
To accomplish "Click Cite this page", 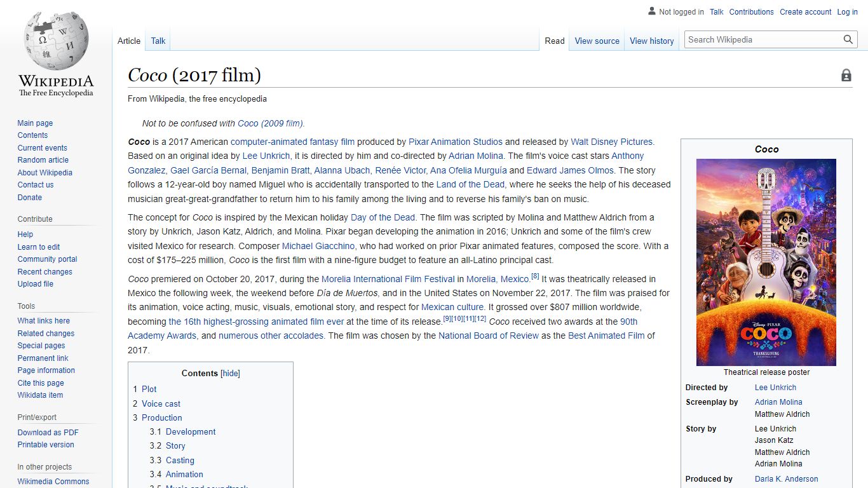I will 41,383.
